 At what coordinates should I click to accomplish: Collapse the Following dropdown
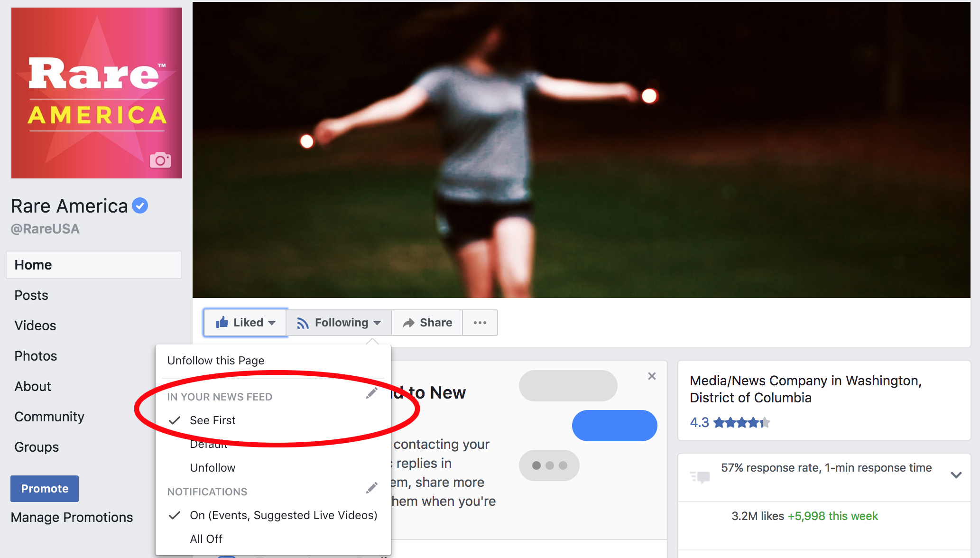tap(339, 323)
